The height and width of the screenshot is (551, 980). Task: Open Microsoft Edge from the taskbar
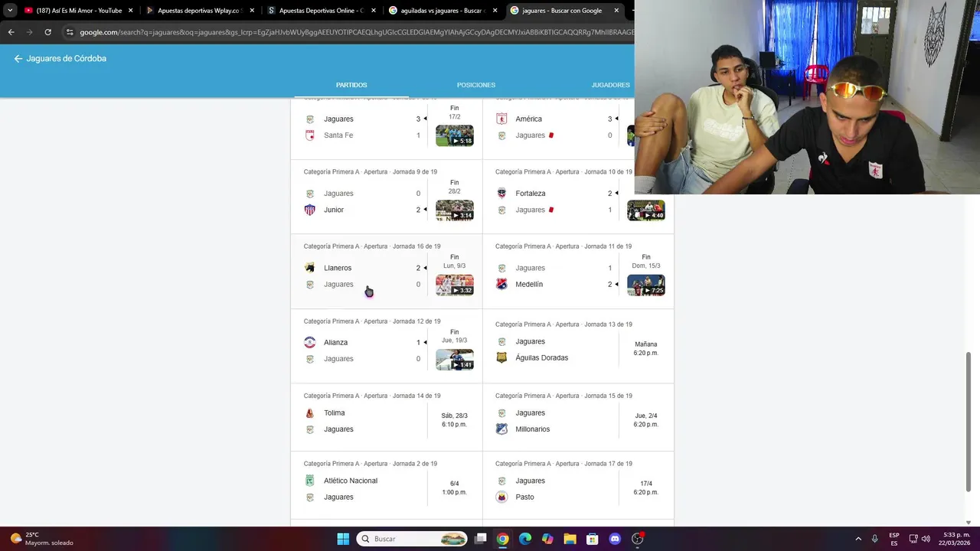pyautogui.click(x=525, y=539)
